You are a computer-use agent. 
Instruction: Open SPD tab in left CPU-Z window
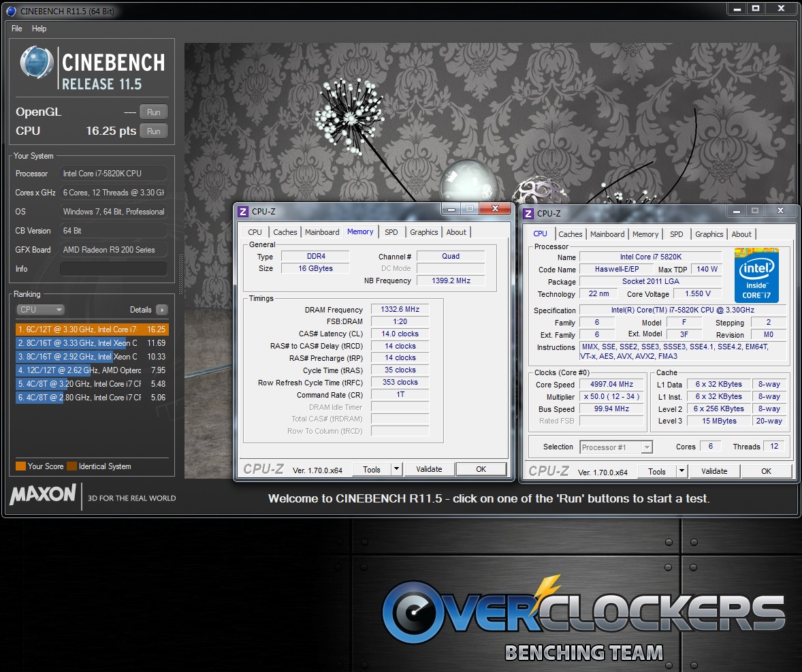391,232
